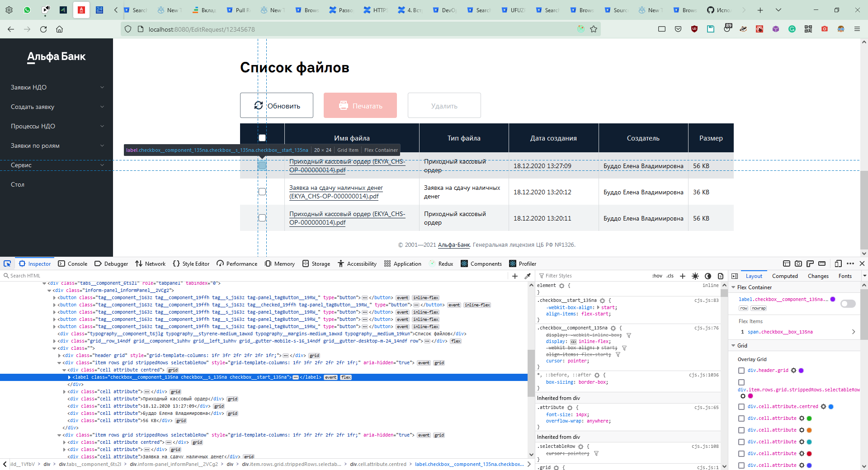
Task: Select the element picker tool
Action: click(7, 263)
